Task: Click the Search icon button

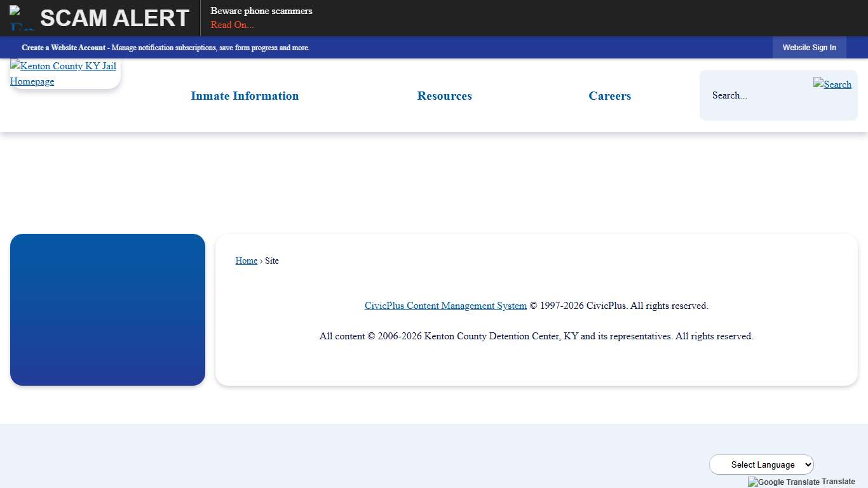Action: tap(832, 84)
